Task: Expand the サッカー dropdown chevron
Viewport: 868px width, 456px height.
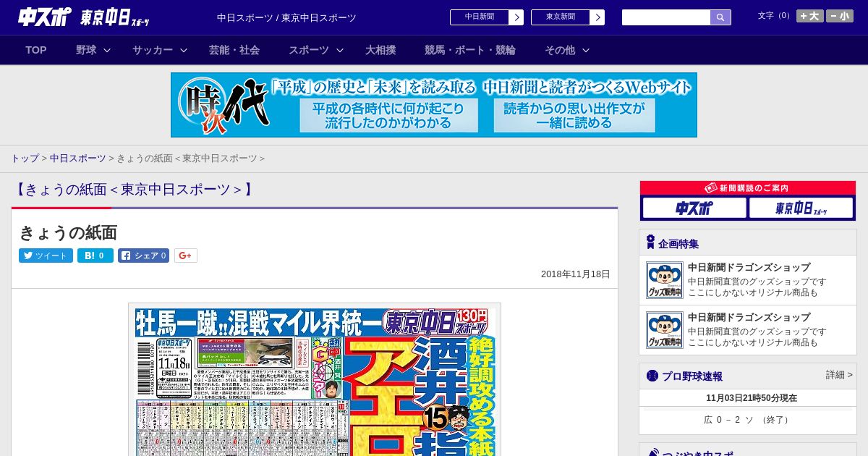Action: tap(184, 50)
